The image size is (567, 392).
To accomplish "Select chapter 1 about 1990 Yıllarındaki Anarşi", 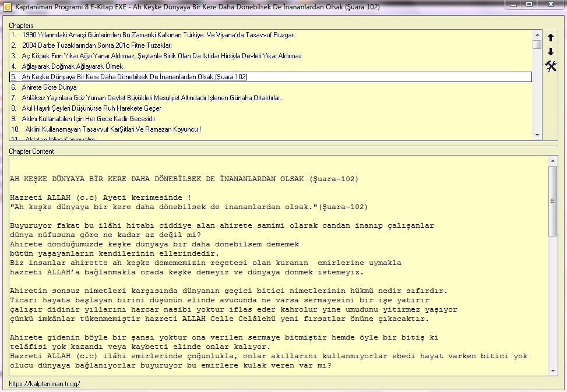I will pyautogui.click(x=159, y=35).
